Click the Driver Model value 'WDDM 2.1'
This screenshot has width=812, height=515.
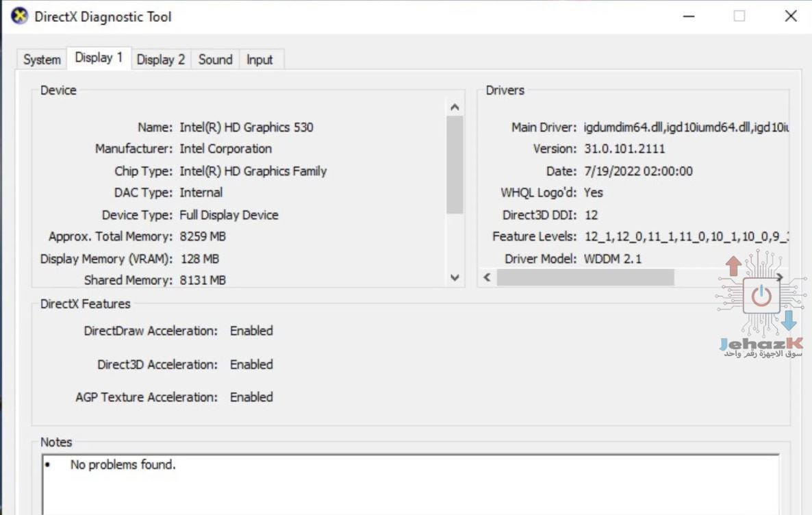(613, 259)
